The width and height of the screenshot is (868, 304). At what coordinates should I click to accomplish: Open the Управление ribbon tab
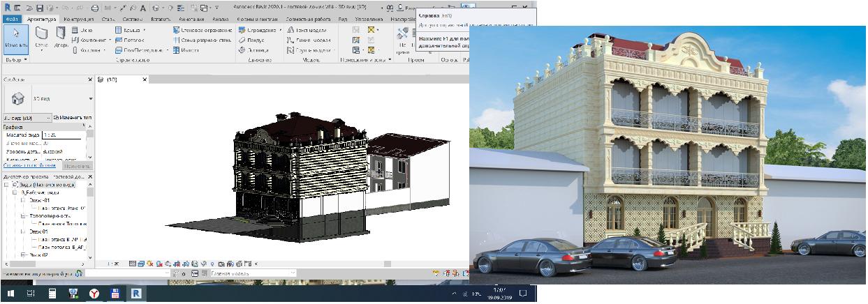[x=369, y=20]
